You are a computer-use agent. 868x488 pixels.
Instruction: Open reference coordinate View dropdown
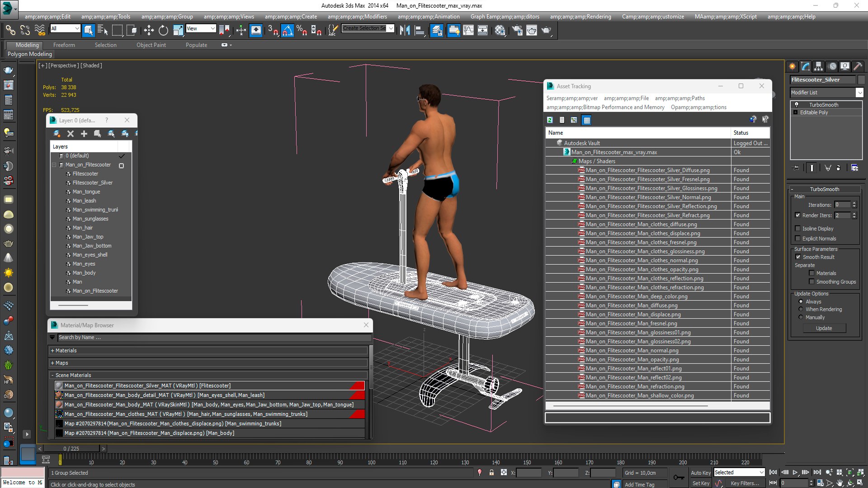pos(201,28)
